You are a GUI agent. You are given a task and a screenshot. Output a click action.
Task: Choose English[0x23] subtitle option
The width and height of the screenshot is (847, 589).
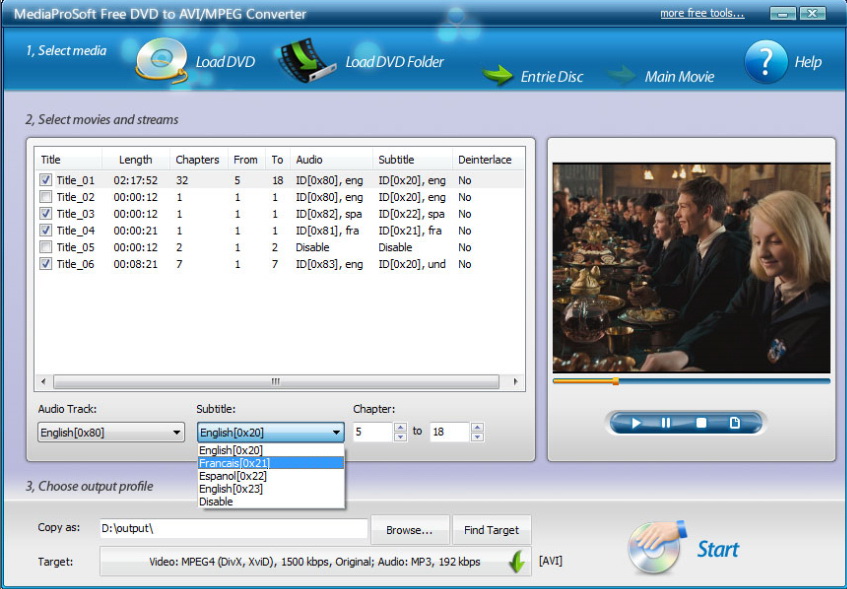tap(271, 489)
